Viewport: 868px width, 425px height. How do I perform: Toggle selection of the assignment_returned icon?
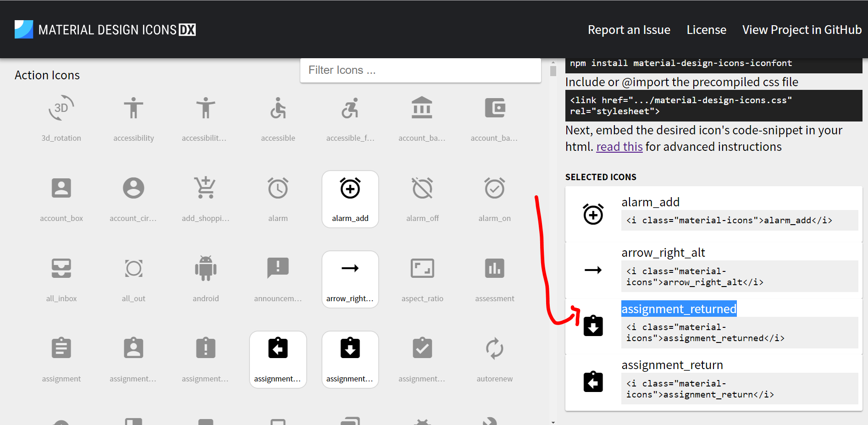coord(350,359)
